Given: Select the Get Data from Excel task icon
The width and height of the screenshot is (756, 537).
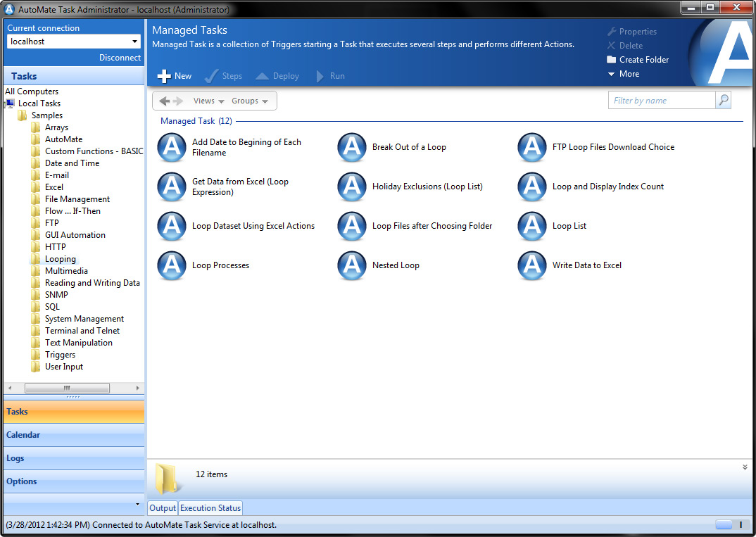Looking at the screenshot, I should 172,187.
